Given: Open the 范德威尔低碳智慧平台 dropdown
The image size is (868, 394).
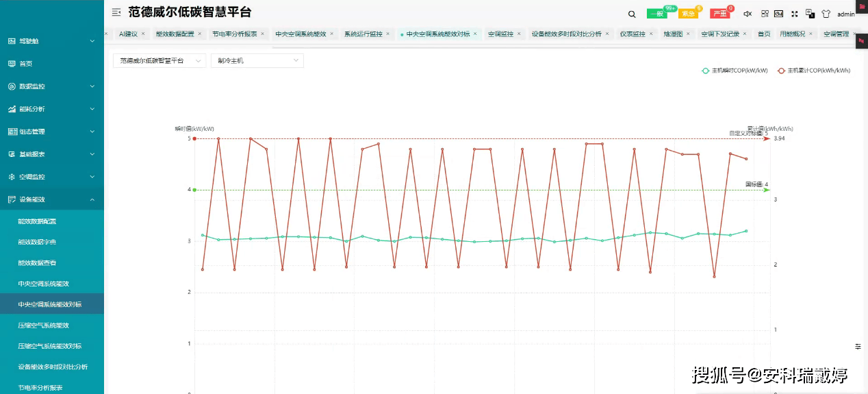Looking at the screenshot, I should 159,61.
